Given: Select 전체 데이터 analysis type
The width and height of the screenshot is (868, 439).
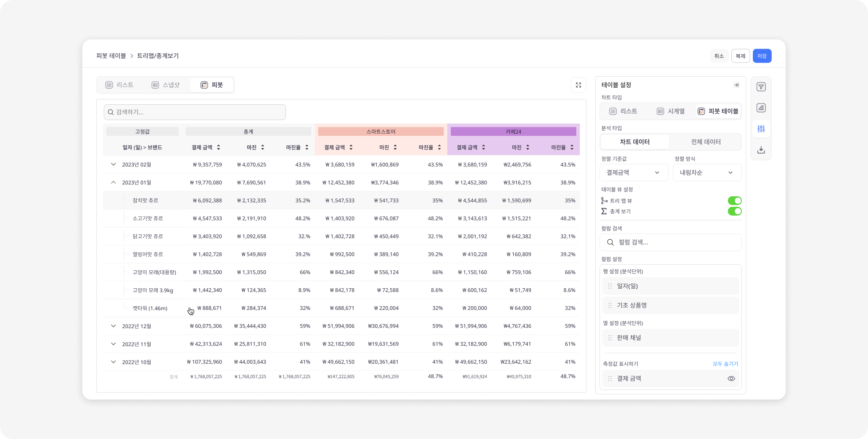Looking at the screenshot, I should (706, 142).
